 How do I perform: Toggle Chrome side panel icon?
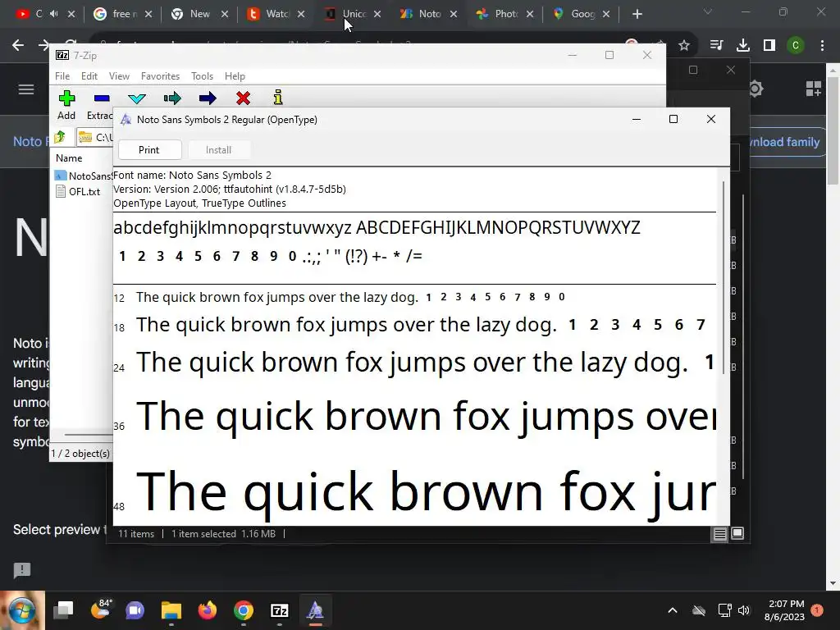point(769,46)
